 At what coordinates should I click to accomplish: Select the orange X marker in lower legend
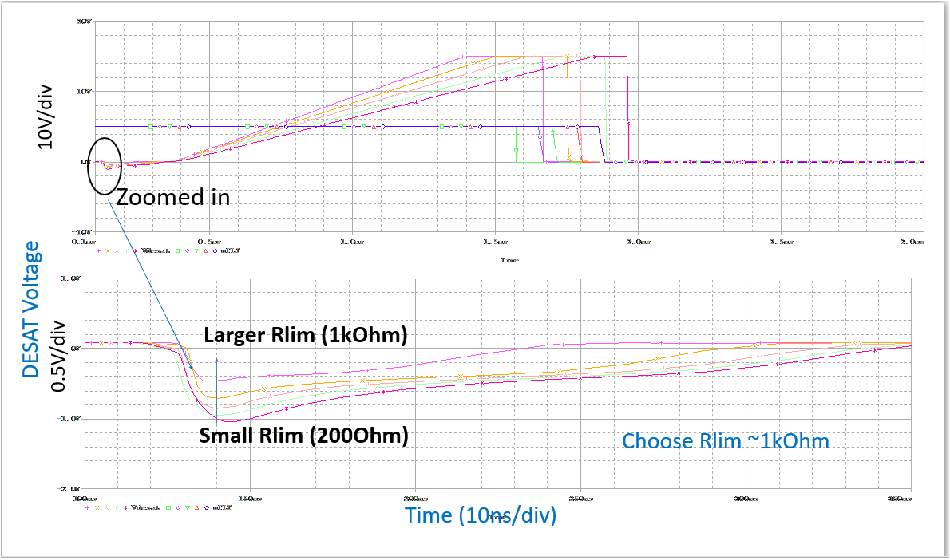(x=97, y=507)
